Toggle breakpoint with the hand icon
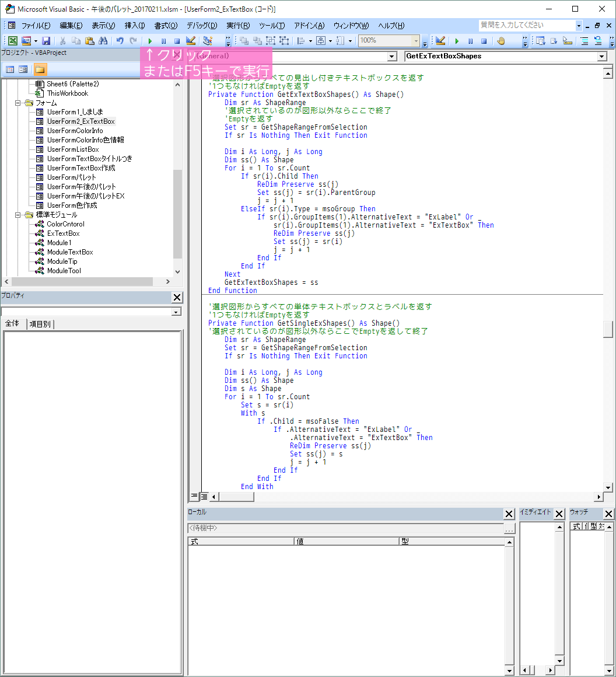This screenshot has height=677, width=616. point(501,41)
